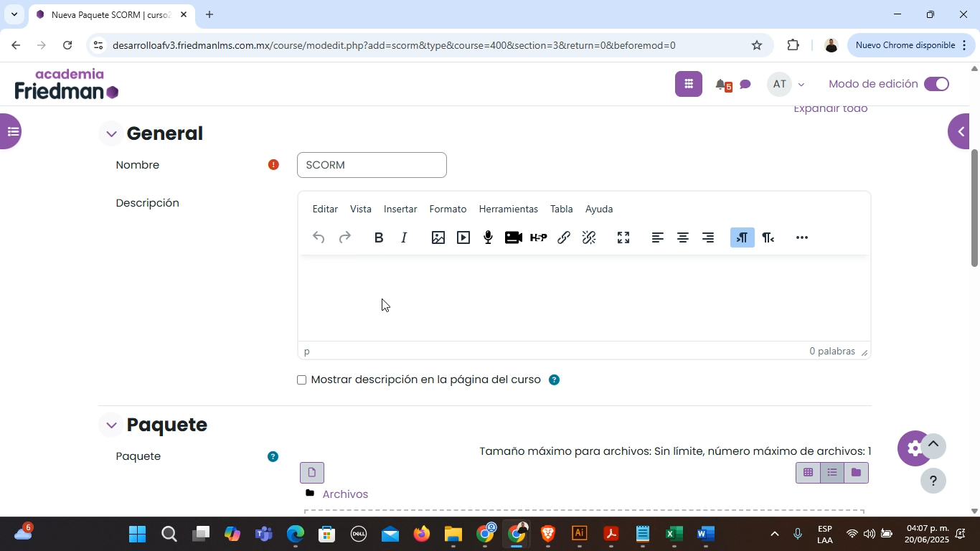This screenshot has width=980, height=551.
Task: Apply italic formatting in the editor
Action: pos(405,237)
